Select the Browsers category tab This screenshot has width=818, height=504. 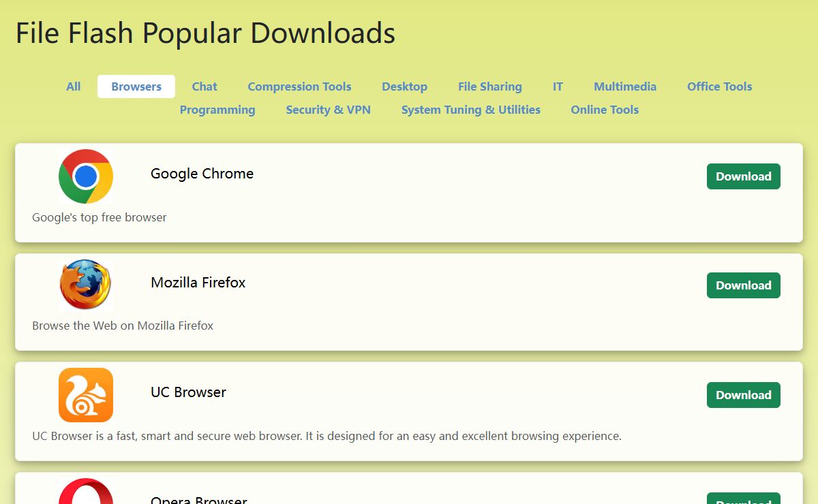pyautogui.click(x=136, y=86)
